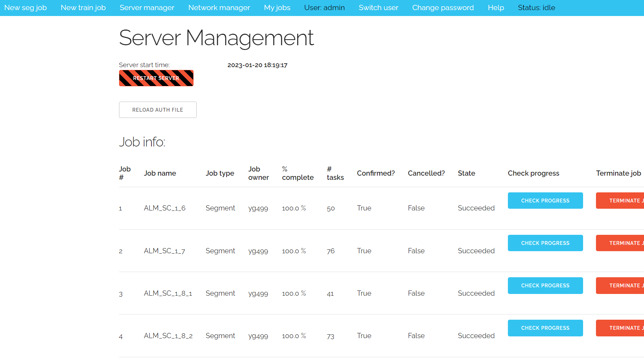This screenshot has width=644, height=359.
Task: Open Network manager
Action: [219, 8]
